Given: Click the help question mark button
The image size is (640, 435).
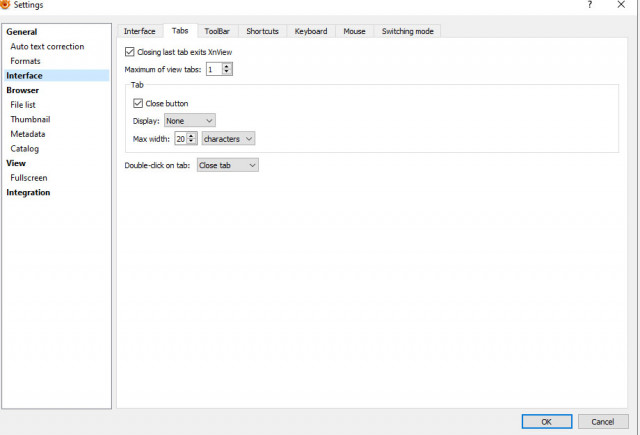Looking at the screenshot, I should [x=589, y=4].
